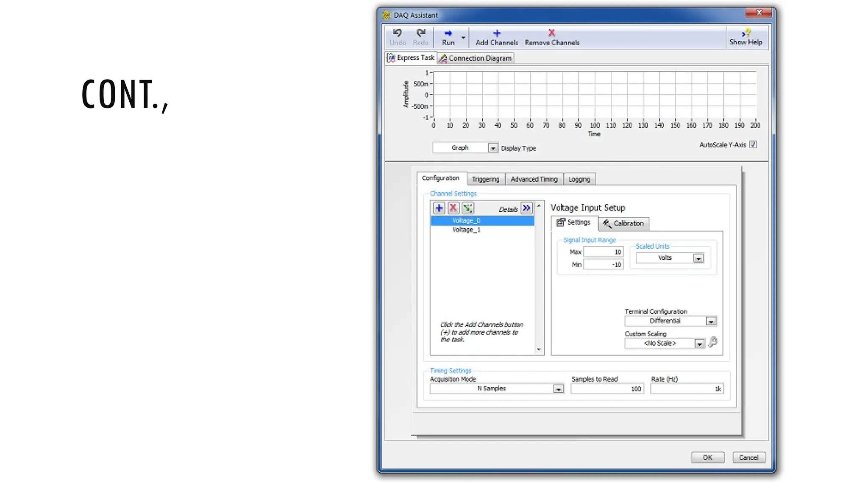Click wrench icon beside Custom Scaling
The height and width of the screenshot is (488, 868).
coord(713,342)
